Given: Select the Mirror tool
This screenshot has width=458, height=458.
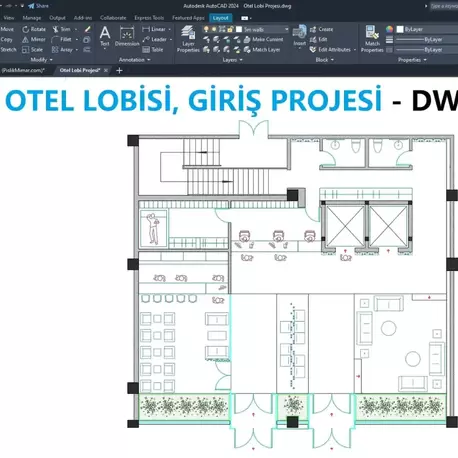Looking at the screenshot, I should click(x=34, y=40).
